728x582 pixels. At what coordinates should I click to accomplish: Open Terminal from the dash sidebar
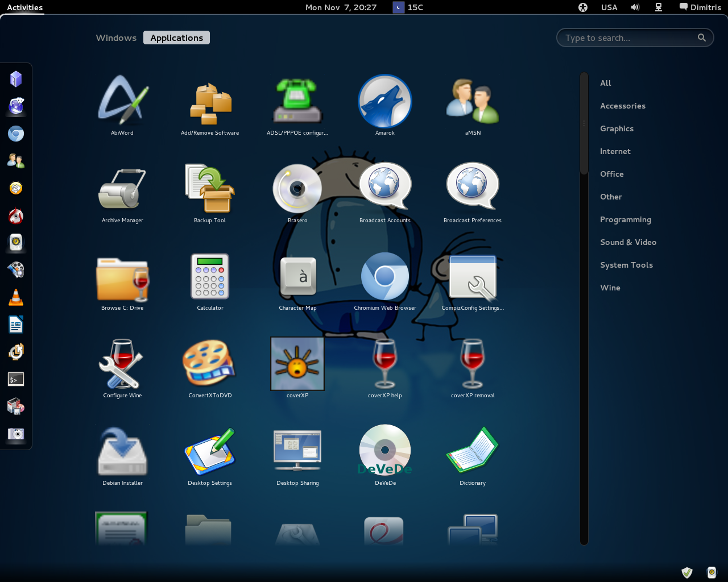[16, 379]
